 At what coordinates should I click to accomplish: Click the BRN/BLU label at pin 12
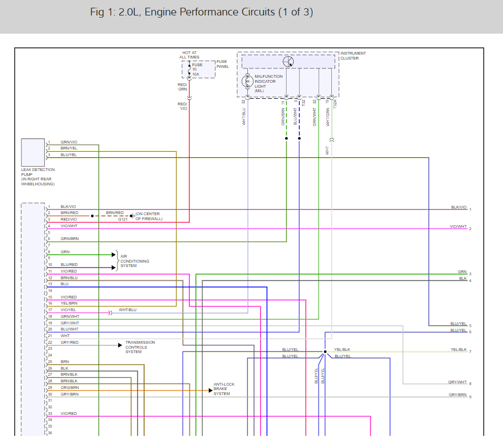click(69, 278)
